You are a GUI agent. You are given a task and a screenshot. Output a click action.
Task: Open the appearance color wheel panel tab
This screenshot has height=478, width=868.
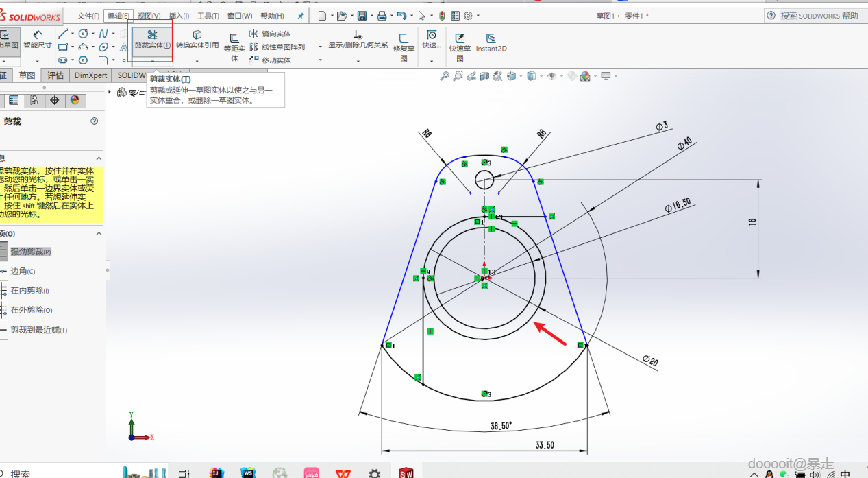click(75, 100)
